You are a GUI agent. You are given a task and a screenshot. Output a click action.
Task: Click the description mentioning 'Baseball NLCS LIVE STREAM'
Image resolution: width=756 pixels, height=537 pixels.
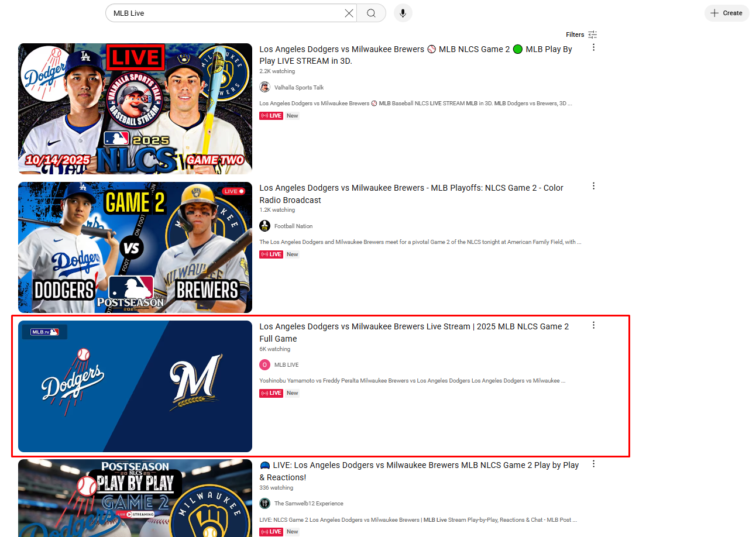pos(415,104)
